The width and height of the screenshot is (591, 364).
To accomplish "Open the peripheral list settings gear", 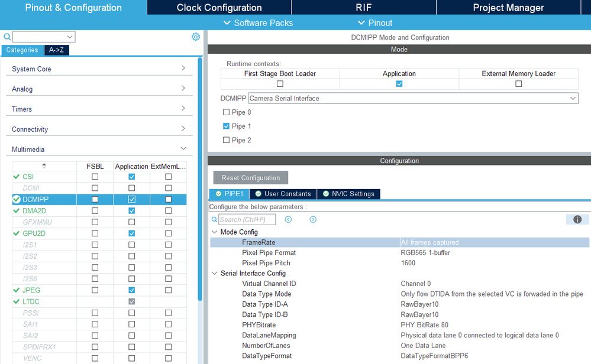I will [196, 37].
